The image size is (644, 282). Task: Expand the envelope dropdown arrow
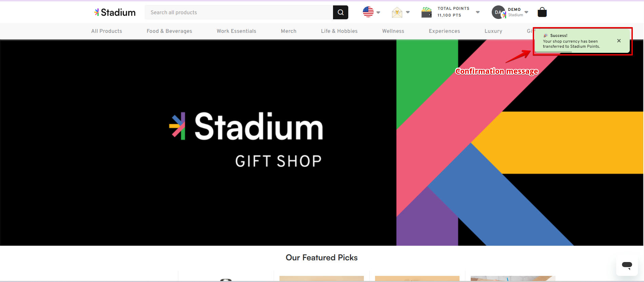(x=408, y=12)
